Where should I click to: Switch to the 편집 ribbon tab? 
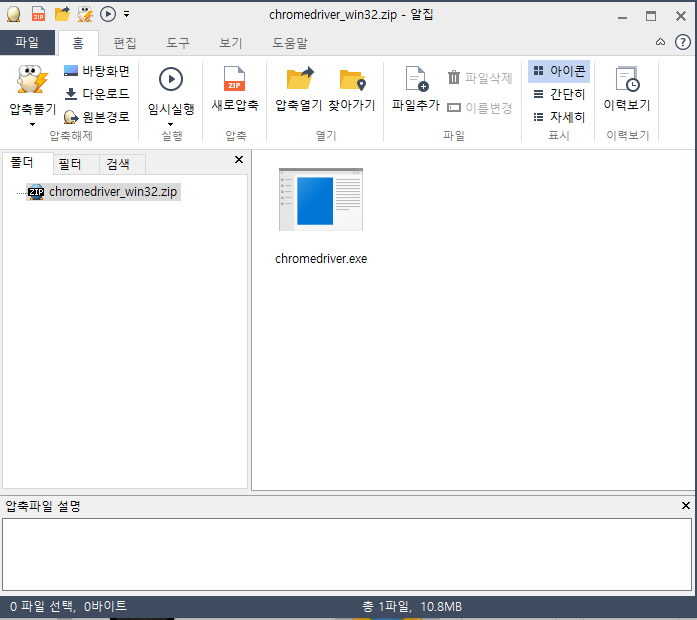click(x=125, y=43)
